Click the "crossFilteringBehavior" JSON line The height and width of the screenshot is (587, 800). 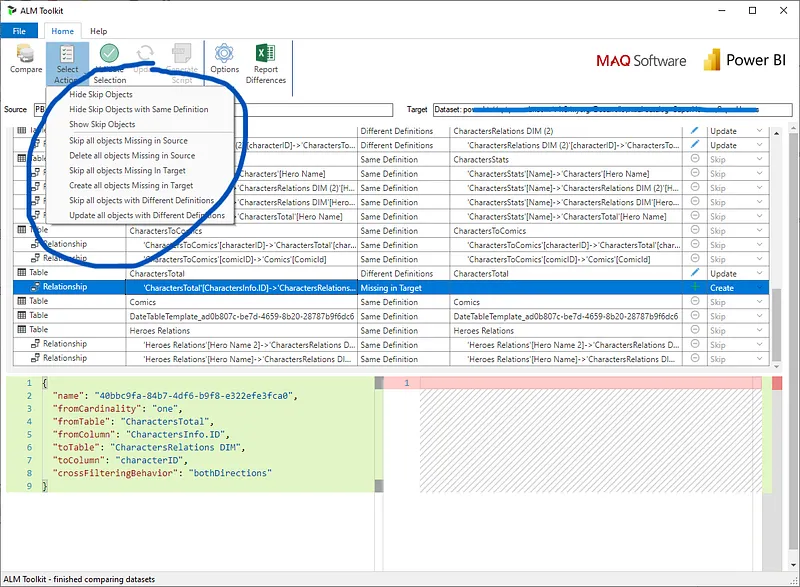tap(162, 473)
